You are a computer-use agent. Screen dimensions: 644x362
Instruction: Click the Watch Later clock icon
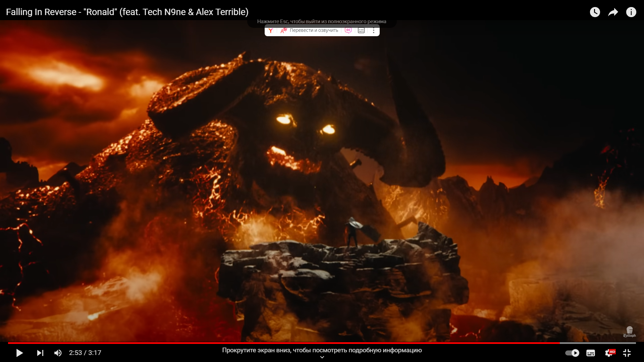coord(595,12)
